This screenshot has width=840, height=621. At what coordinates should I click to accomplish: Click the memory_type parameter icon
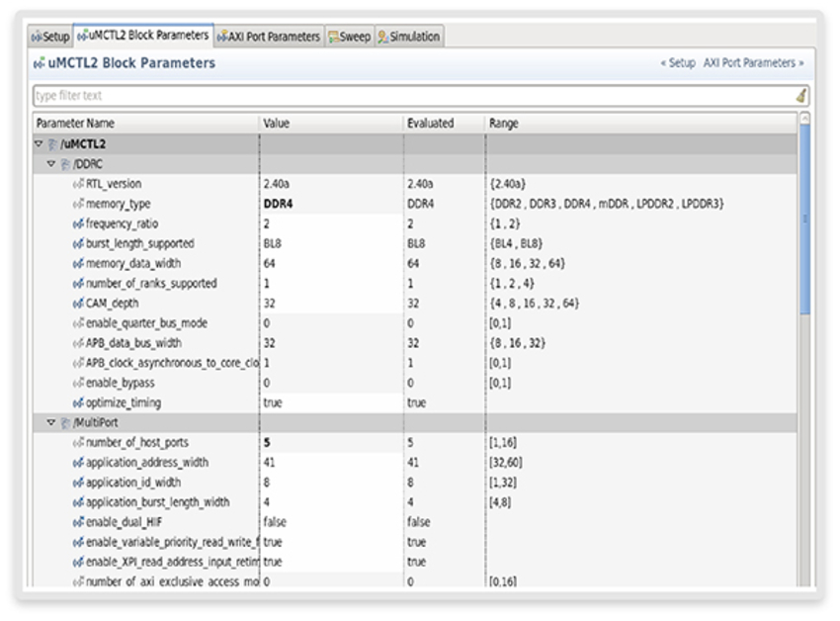(x=78, y=204)
